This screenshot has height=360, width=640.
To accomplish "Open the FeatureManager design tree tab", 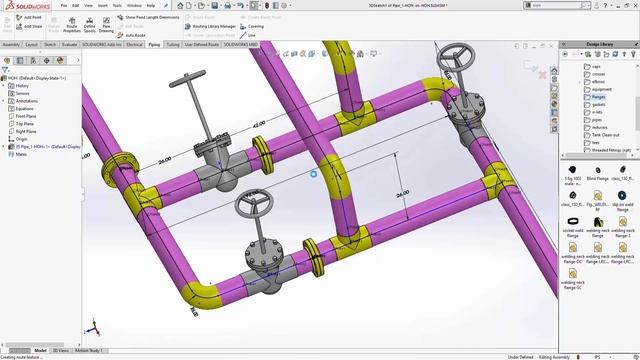I will tap(7, 60).
